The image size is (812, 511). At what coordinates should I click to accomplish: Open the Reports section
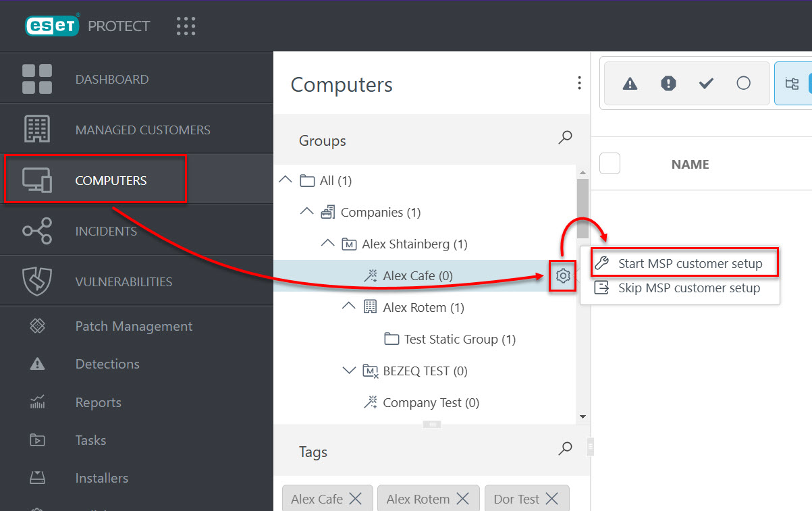click(x=98, y=402)
